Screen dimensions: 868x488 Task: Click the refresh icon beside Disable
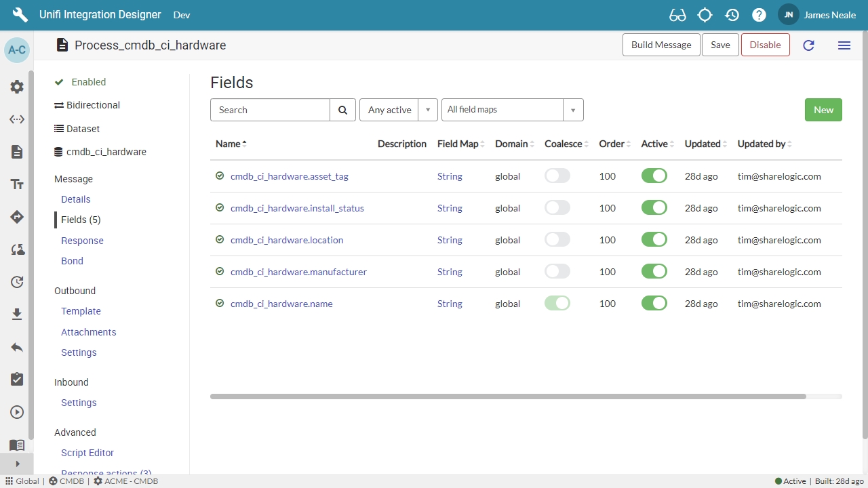(808, 45)
